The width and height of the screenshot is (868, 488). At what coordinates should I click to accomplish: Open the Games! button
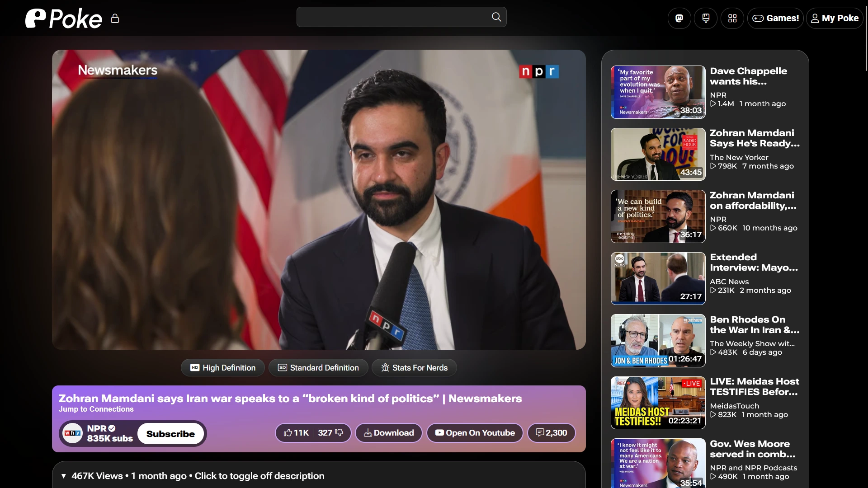coord(775,19)
